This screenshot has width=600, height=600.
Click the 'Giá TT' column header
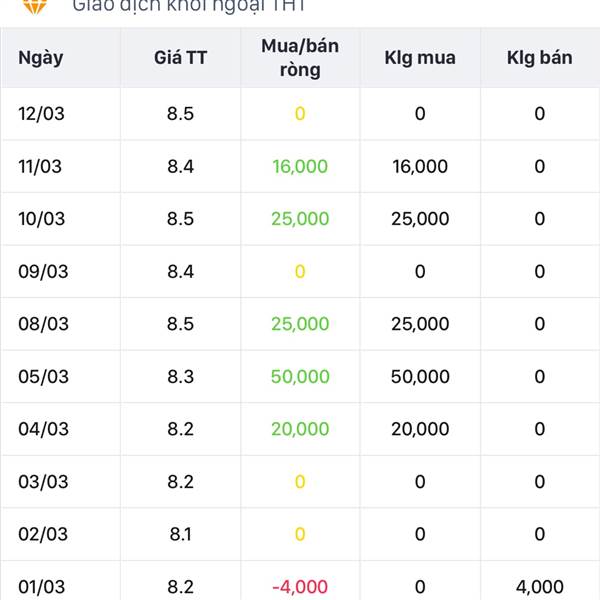pyautogui.click(x=181, y=57)
